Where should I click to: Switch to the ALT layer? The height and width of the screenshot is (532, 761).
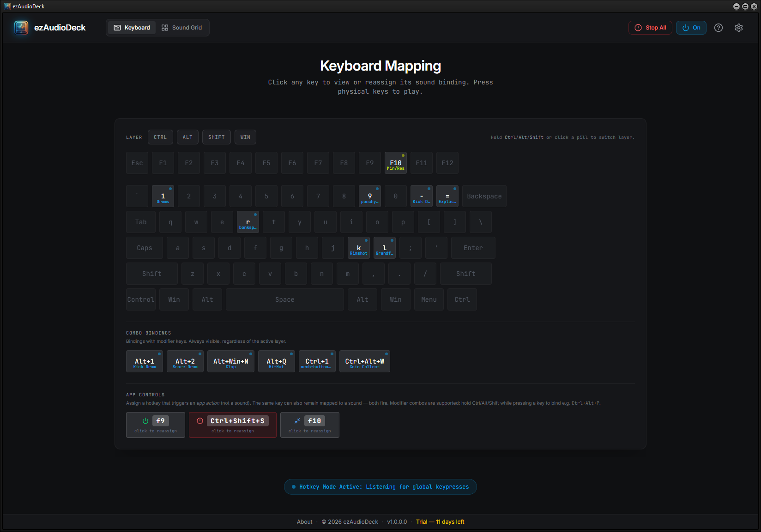click(187, 137)
